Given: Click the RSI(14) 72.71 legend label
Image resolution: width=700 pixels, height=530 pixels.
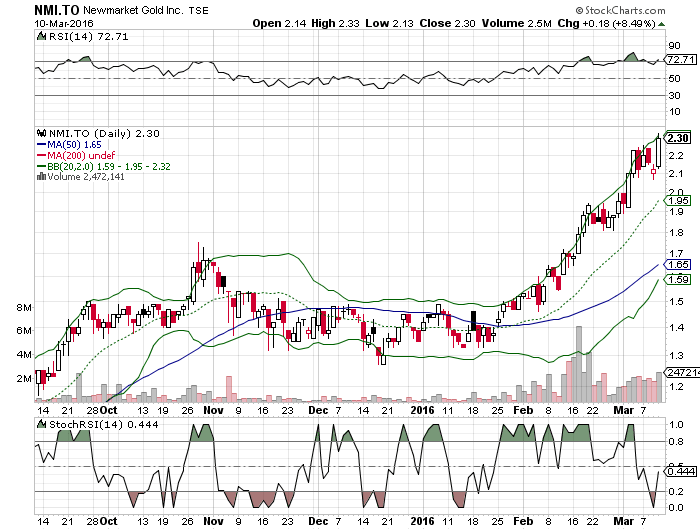Looking at the screenshot, I should (x=88, y=37).
